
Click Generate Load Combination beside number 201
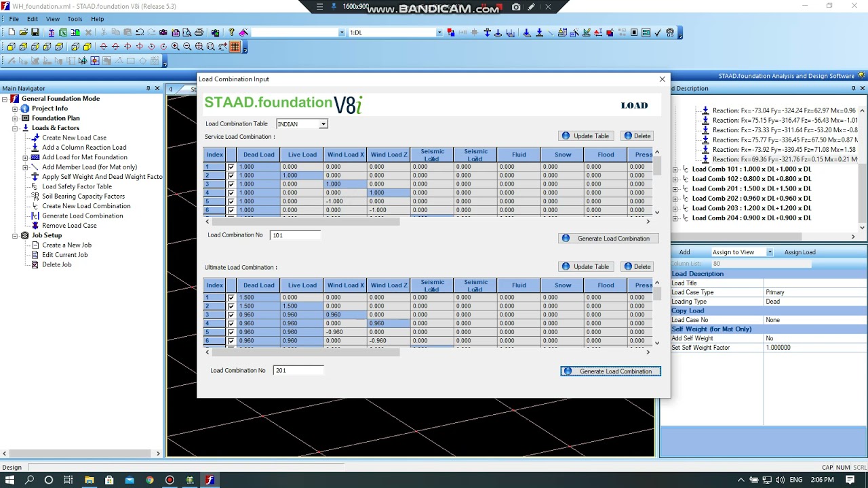point(610,371)
